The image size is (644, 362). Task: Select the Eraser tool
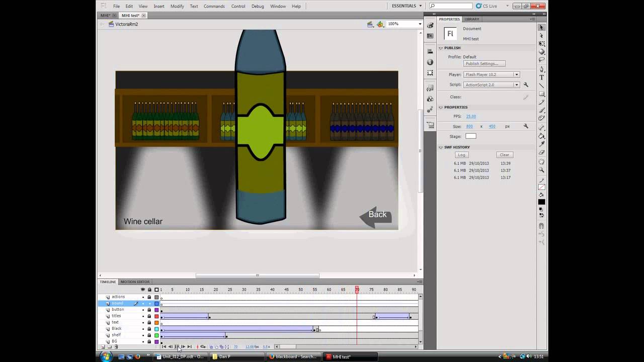pos(541,153)
